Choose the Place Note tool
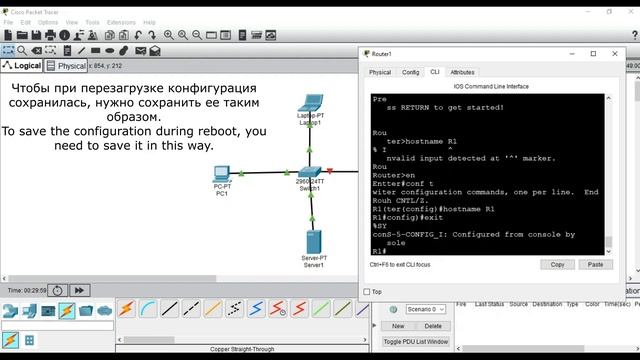The width and height of the screenshot is (640, 360). click(67, 51)
